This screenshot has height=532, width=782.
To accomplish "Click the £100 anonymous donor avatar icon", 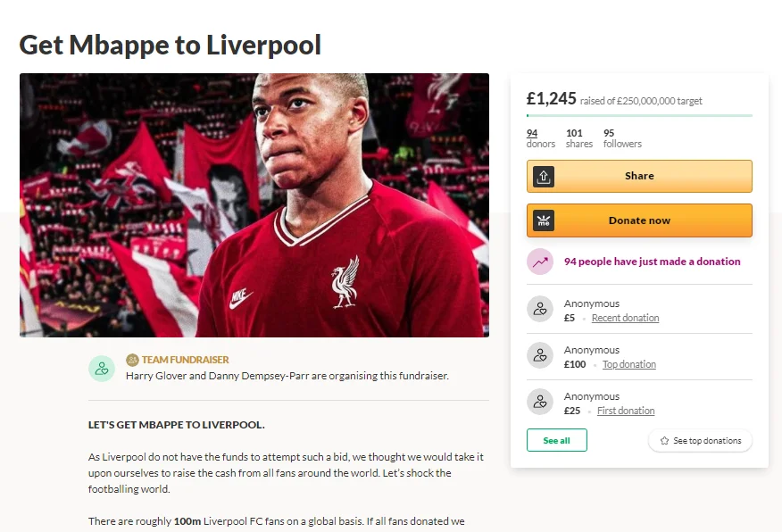I will tap(539, 356).
